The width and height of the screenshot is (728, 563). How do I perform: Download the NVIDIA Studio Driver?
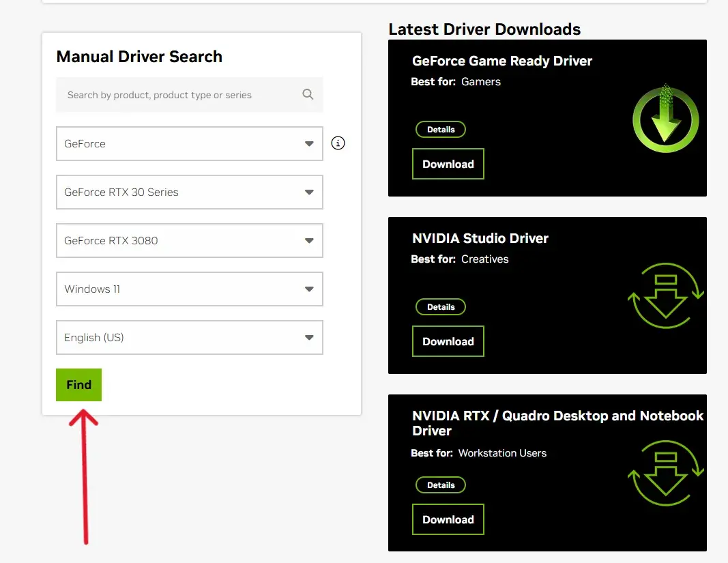[448, 342]
